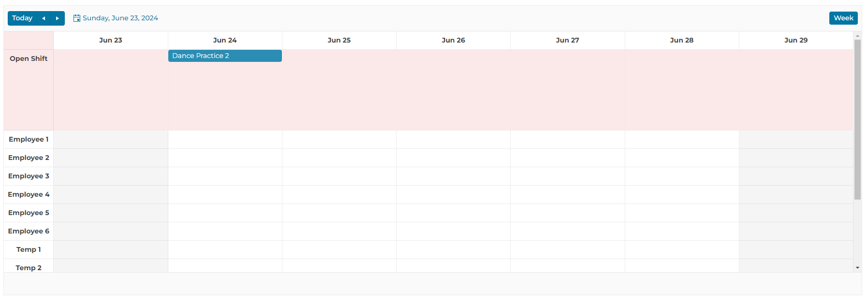
Task: Click Employee 2's Jun 25 cell
Action: pyautogui.click(x=339, y=158)
